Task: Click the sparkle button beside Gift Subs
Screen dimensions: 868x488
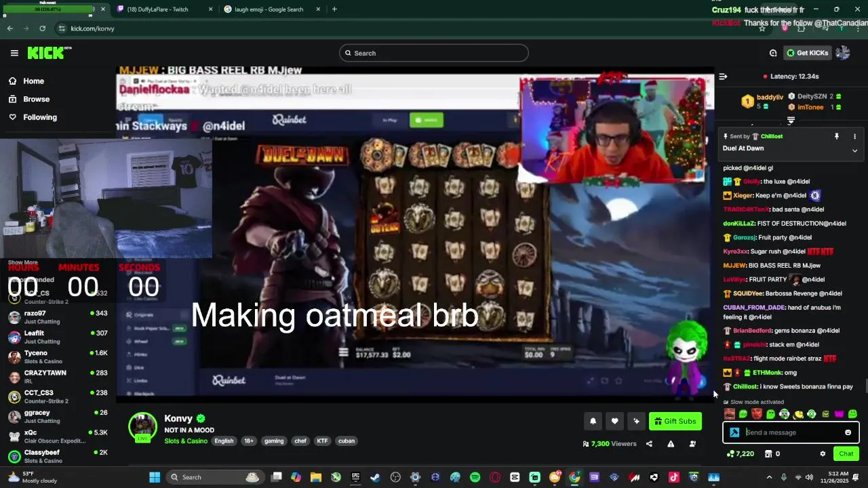Action: pyautogui.click(x=636, y=422)
